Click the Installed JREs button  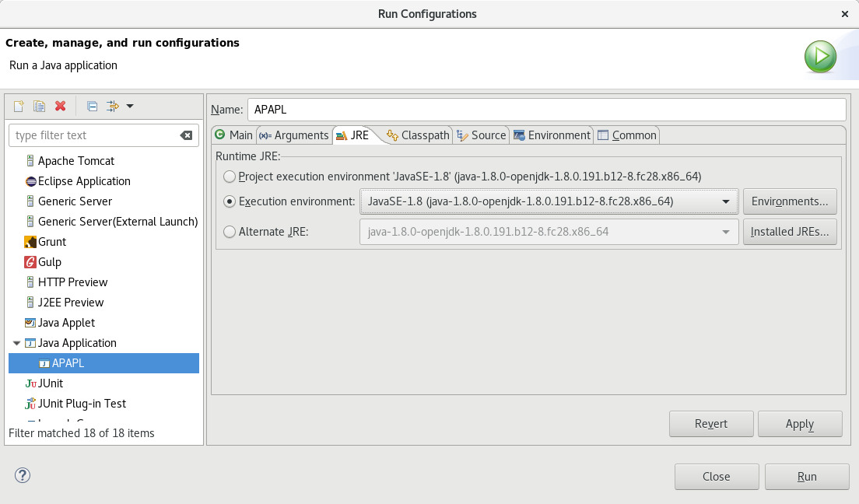[790, 231]
